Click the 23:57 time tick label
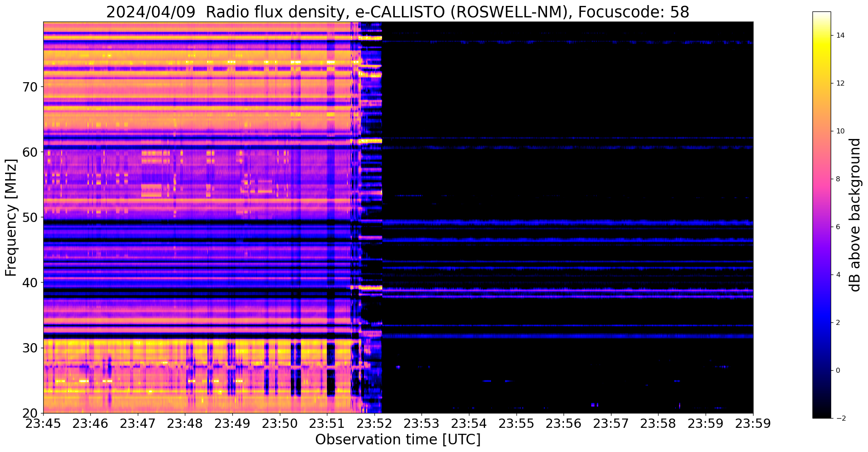This screenshot has width=868, height=452. [x=611, y=423]
